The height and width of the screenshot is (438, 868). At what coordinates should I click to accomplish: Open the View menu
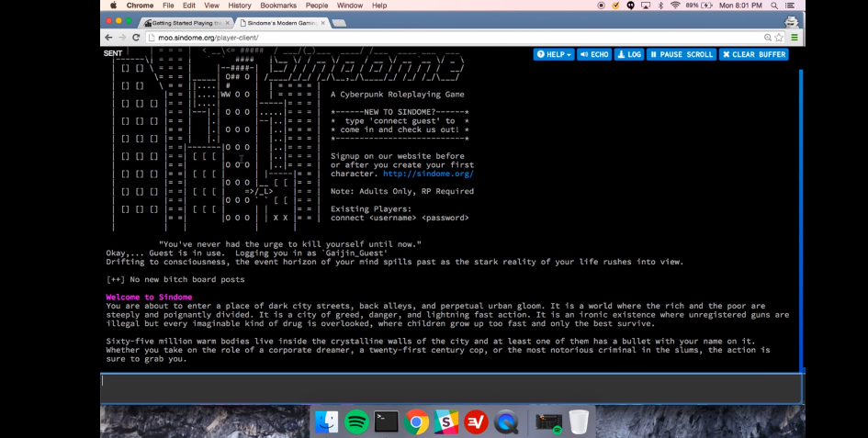coord(211,6)
